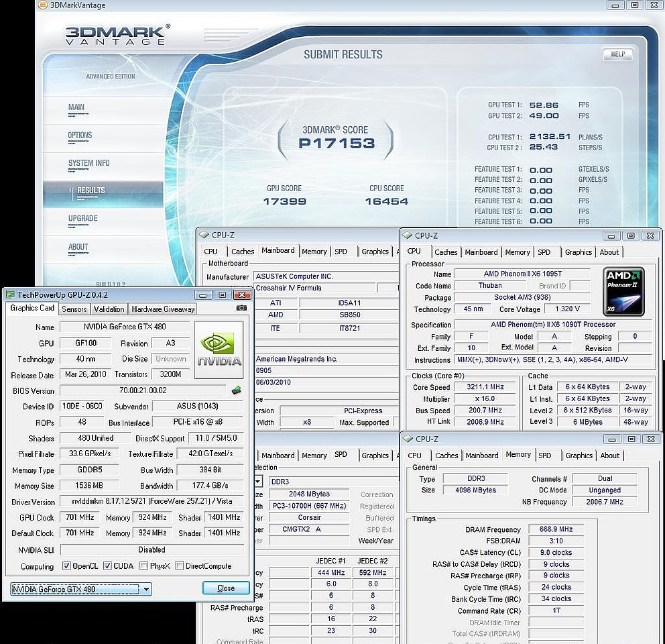Minimize the CPU-Z processor window
The height and width of the screenshot is (644, 665).
click(x=611, y=235)
